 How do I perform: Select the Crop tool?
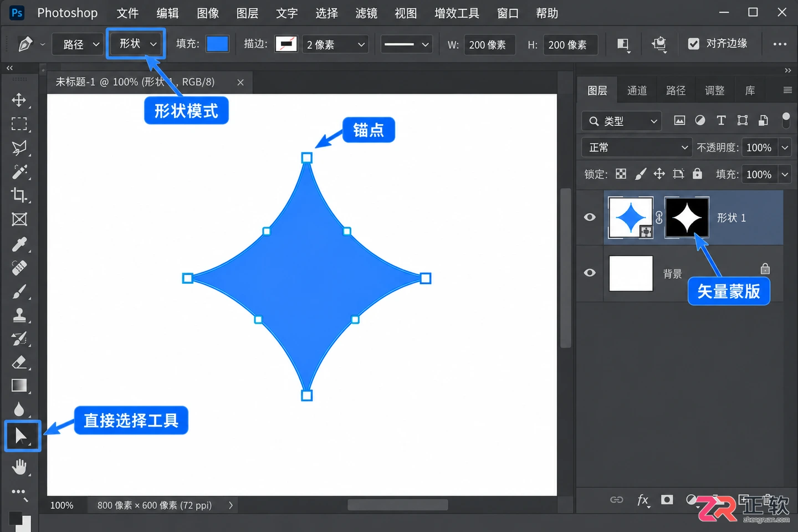19,195
